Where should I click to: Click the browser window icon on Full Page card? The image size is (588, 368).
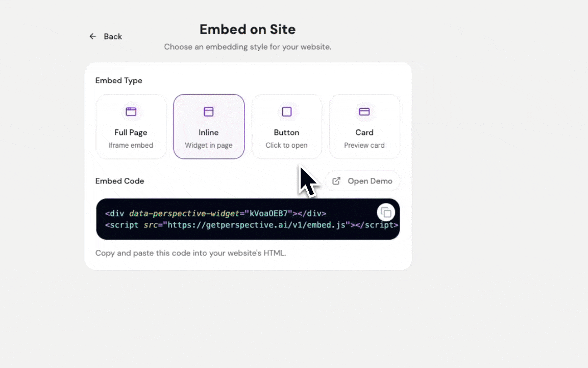click(131, 111)
